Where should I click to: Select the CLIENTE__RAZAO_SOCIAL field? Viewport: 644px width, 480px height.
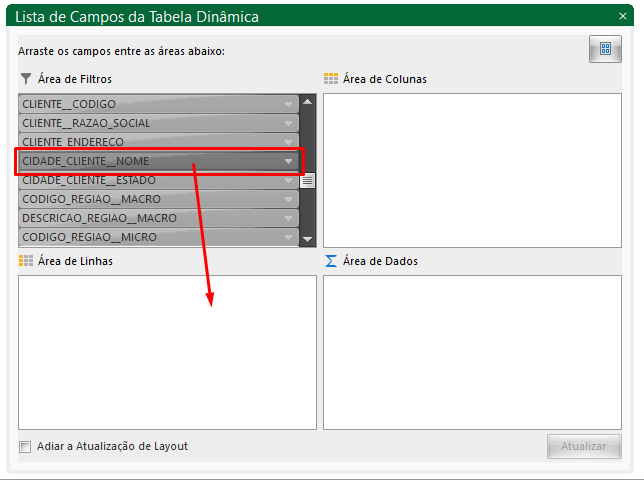point(159,123)
